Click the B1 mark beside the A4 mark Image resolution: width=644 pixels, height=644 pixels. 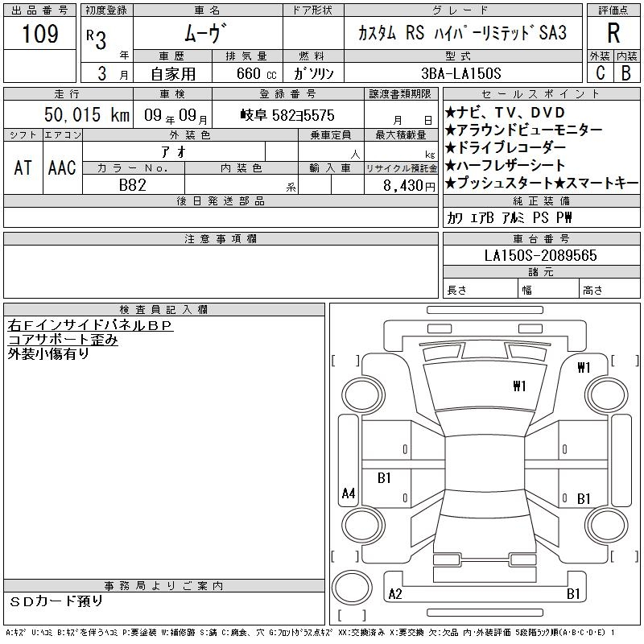click(384, 478)
